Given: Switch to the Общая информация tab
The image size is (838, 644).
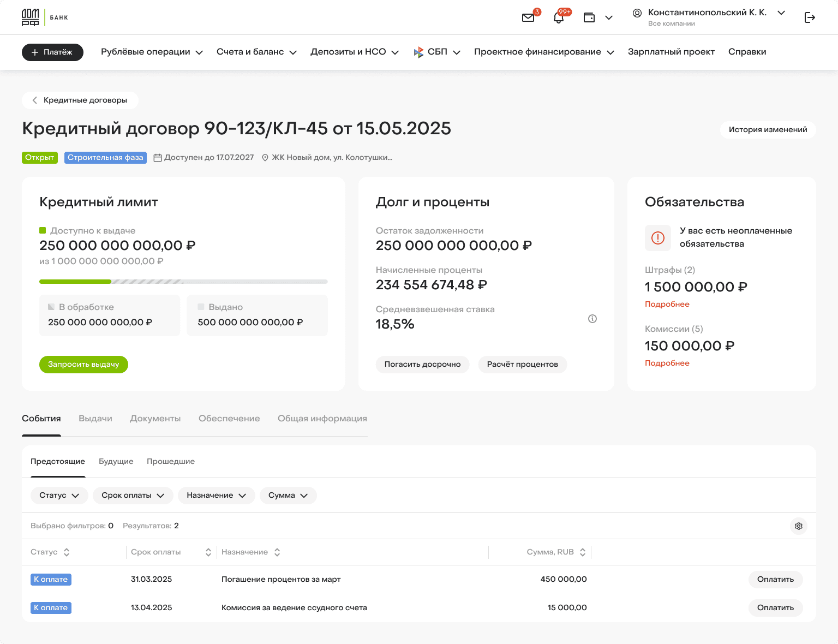Looking at the screenshot, I should pyautogui.click(x=322, y=419).
